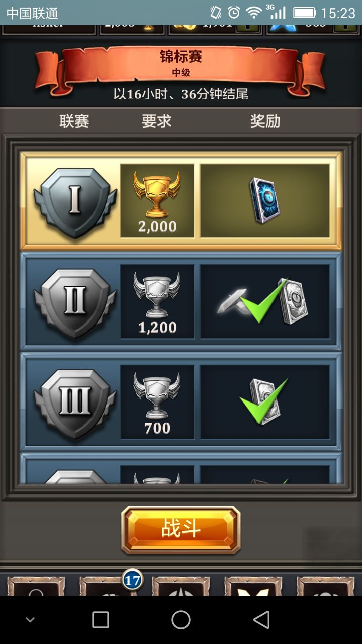Tap the 要求 column header
Screen dimensions: 362x644
pyautogui.click(x=157, y=121)
